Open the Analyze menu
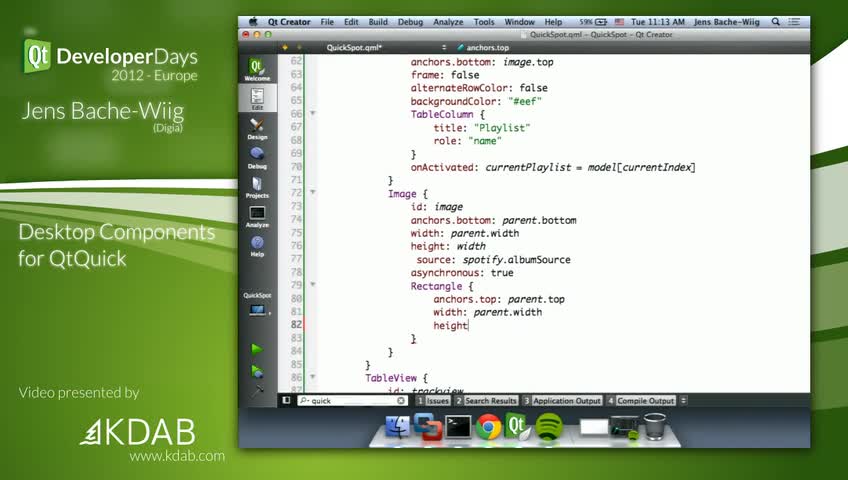The width and height of the screenshot is (848, 480). (x=448, y=22)
